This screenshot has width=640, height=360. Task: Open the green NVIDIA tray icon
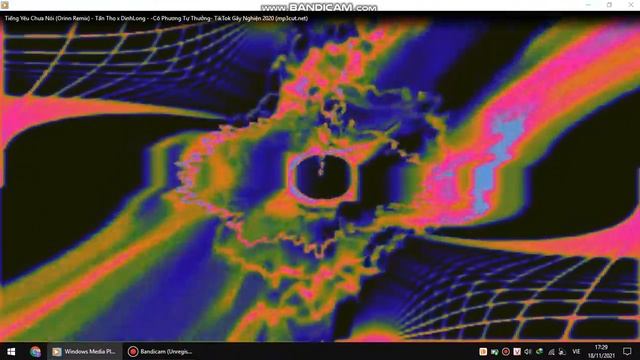coord(539,351)
